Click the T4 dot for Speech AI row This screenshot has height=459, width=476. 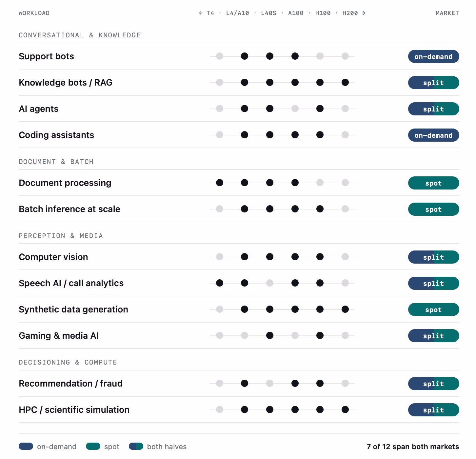(220, 283)
